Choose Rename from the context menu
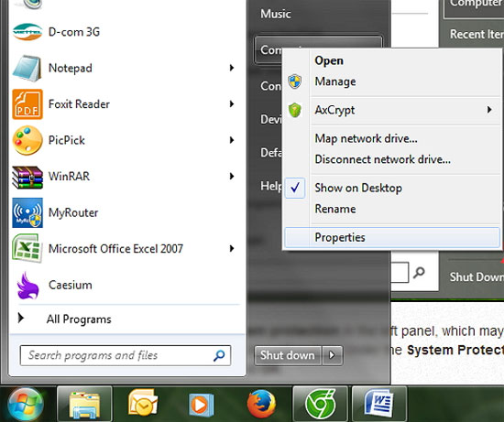Screen dimensions: 504x422 pyautogui.click(x=391, y=209)
